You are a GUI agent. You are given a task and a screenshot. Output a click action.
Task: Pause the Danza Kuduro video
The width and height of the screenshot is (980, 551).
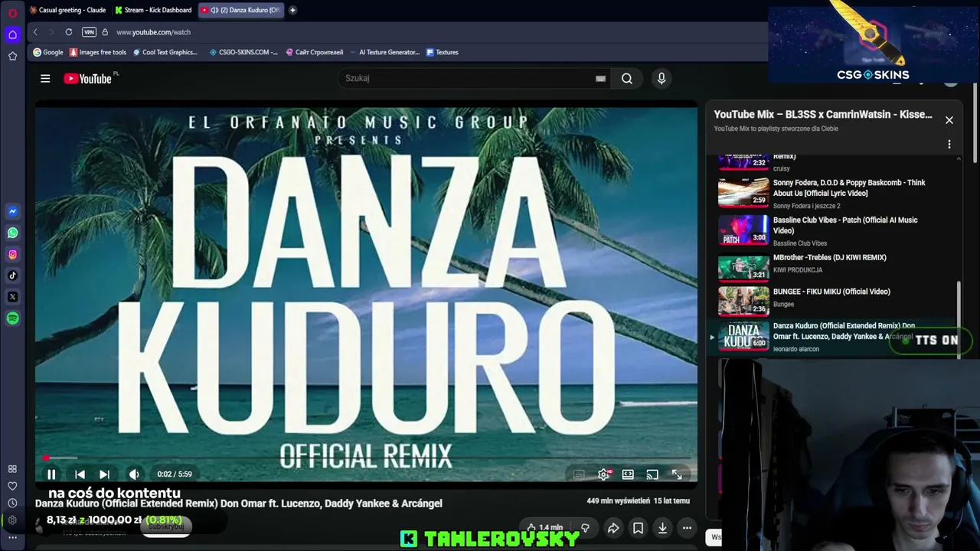click(x=51, y=474)
